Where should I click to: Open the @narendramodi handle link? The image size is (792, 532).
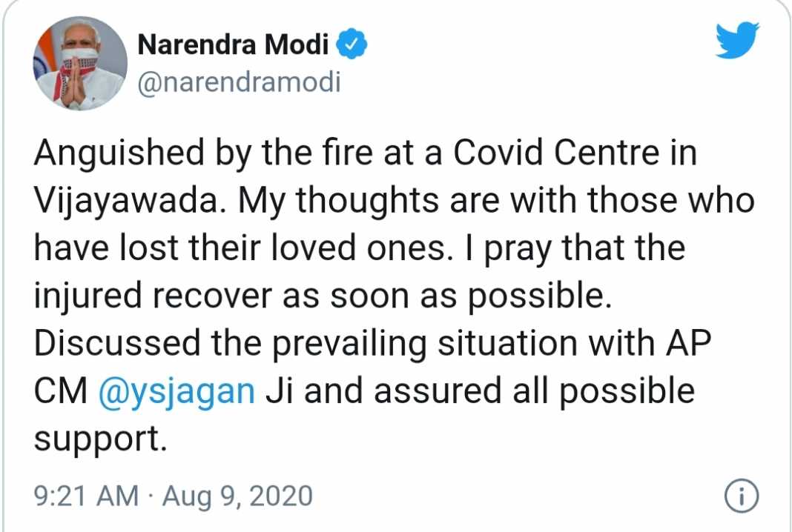[239, 82]
